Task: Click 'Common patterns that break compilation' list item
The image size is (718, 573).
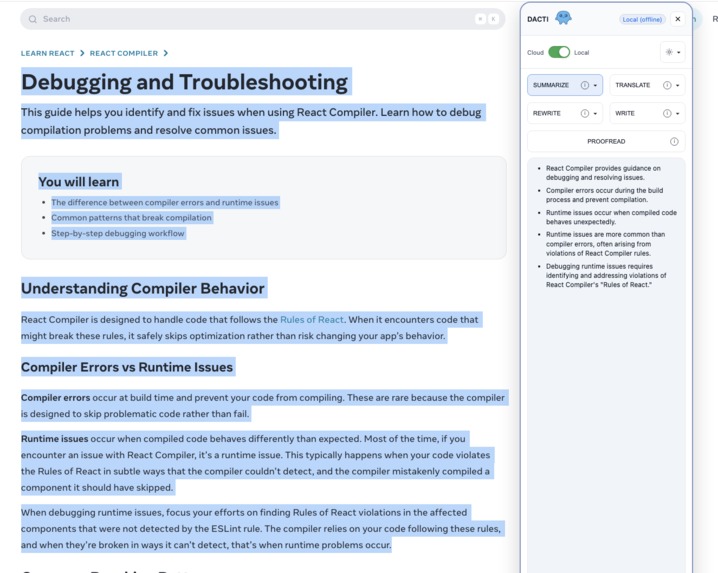Action: pyautogui.click(x=131, y=218)
